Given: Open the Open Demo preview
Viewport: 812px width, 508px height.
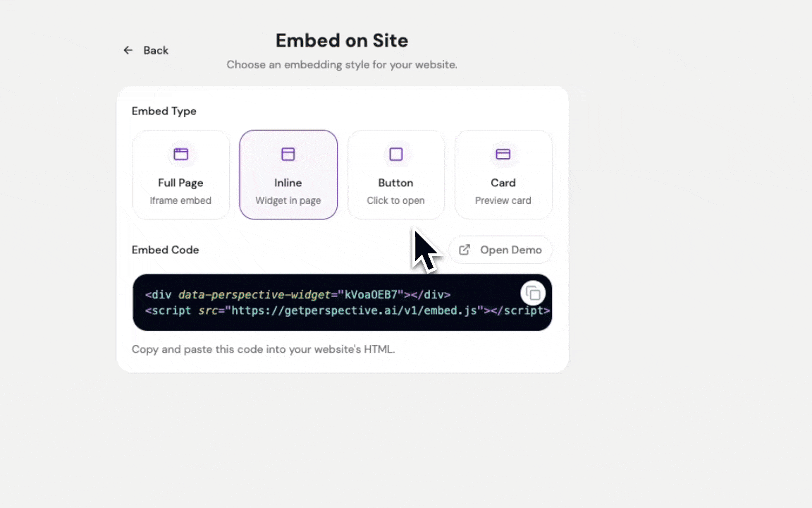Looking at the screenshot, I should [501, 250].
